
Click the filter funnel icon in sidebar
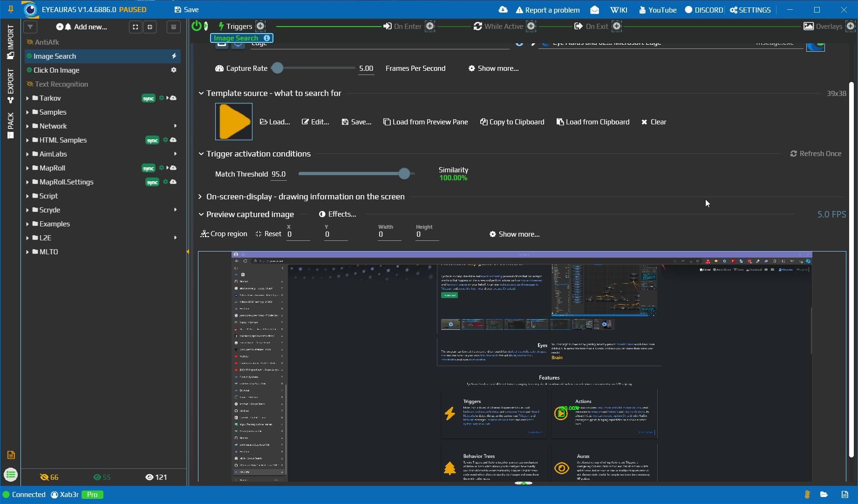pyautogui.click(x=30, y=27)
